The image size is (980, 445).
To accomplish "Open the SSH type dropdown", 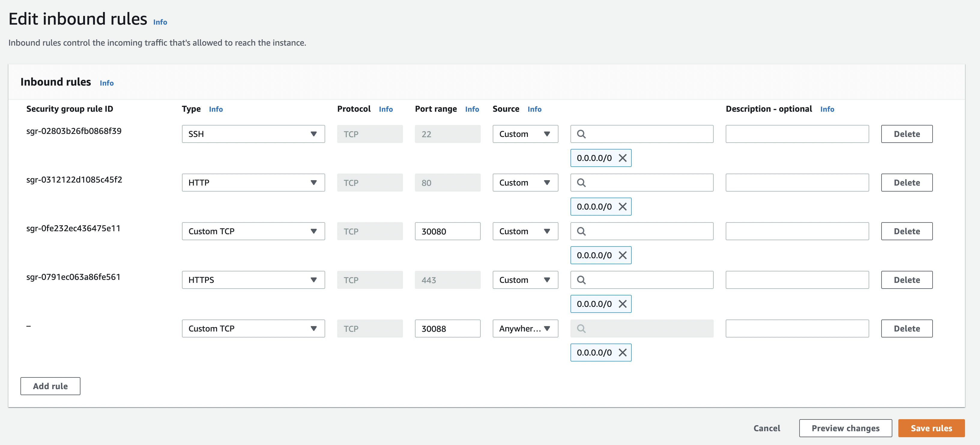I will (x=253, y=134).
